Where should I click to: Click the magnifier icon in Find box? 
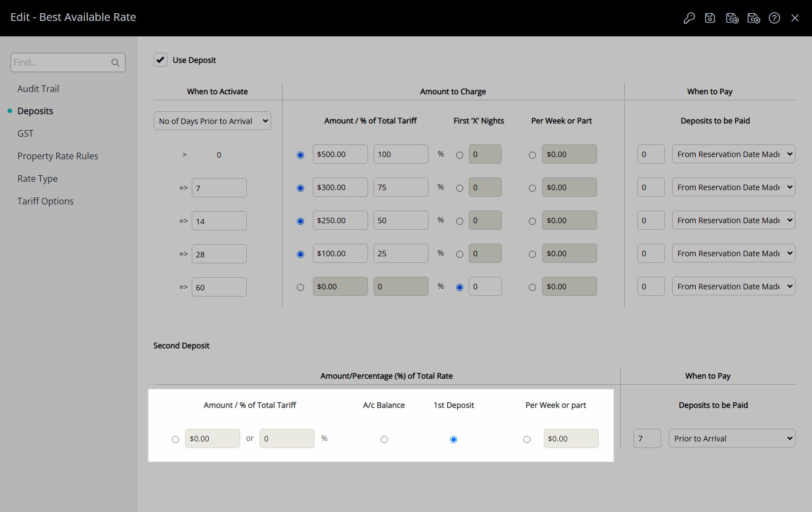115,63
